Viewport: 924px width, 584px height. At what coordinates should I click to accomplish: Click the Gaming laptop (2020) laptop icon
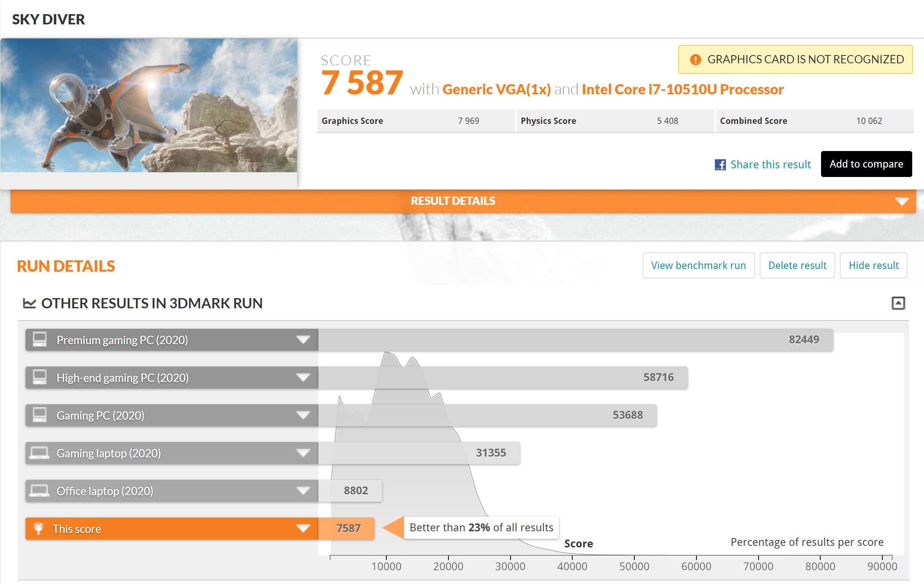pos(40,453)
